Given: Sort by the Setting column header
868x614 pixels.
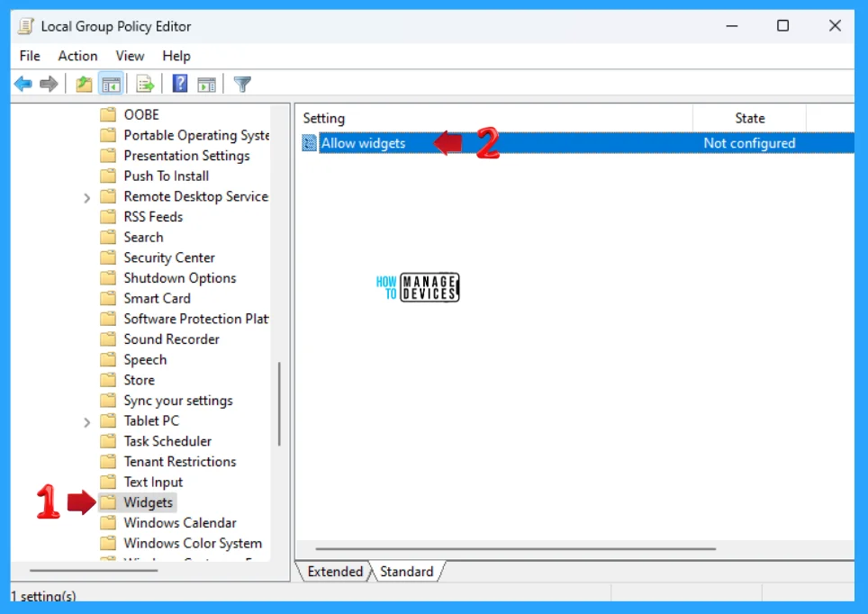Looking at the screenshot, I should [493, 118].
